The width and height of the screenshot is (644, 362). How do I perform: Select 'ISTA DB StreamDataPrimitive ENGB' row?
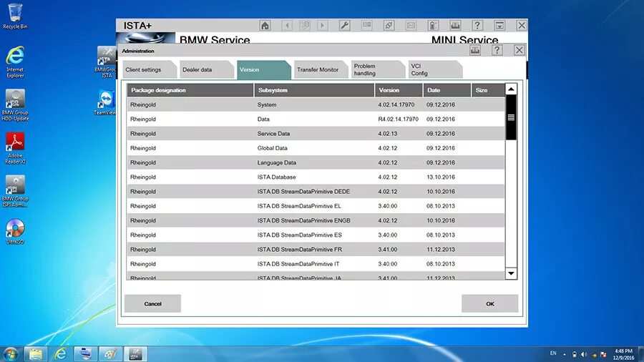316,220
